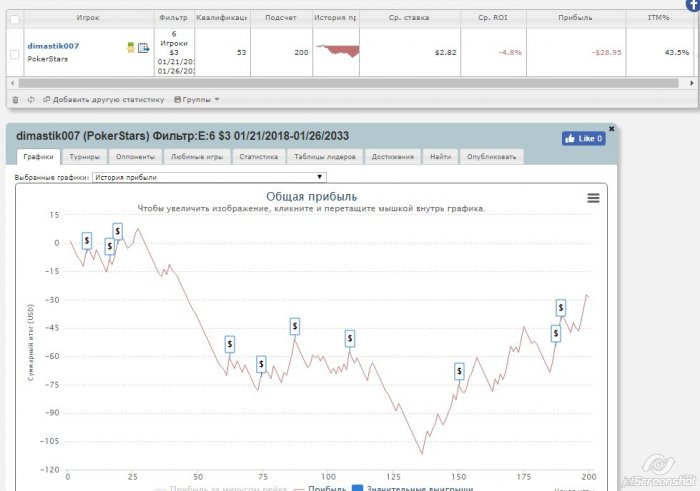The width and height of the screenshot is (700, 491).
Task: Toggle the Значительные выигрыши legend item
Action: [x=413, y=488]
